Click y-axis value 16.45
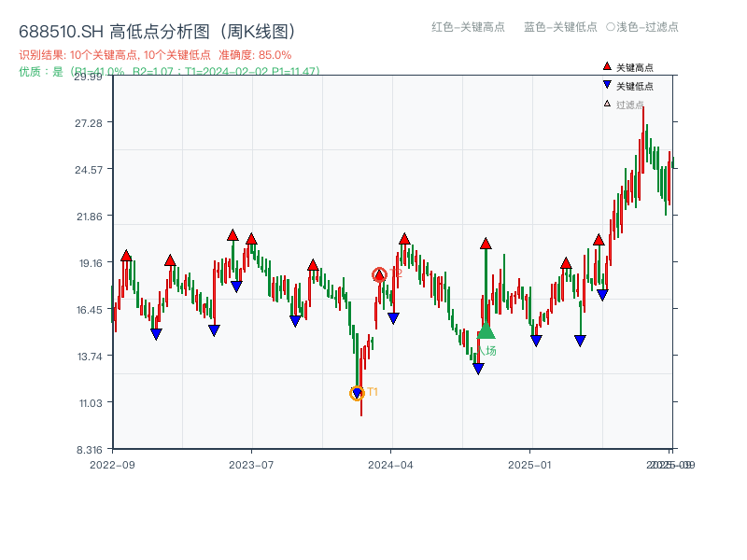Image resolution: width=747 pixels, height=560 pixels. coord(90,310)
